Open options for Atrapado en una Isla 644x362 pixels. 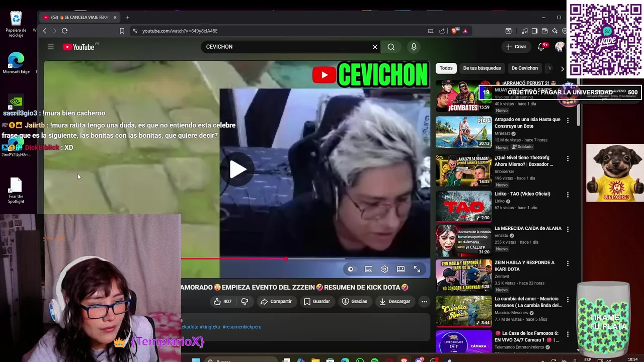[x=568, y=121]
